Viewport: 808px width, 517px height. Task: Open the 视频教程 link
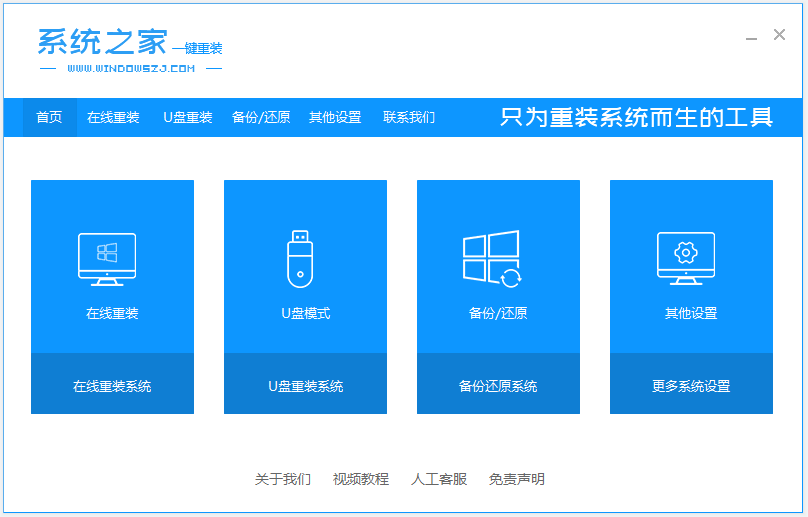coord(361,479)
